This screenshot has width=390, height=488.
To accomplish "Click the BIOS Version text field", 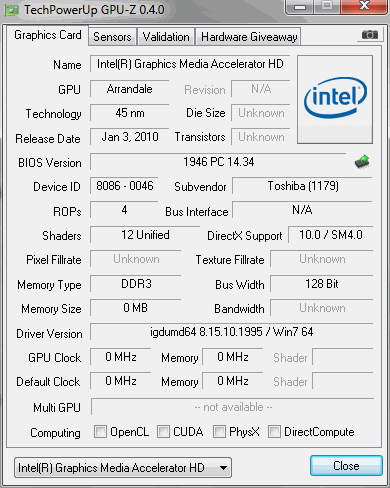I will tap(218, 162).
